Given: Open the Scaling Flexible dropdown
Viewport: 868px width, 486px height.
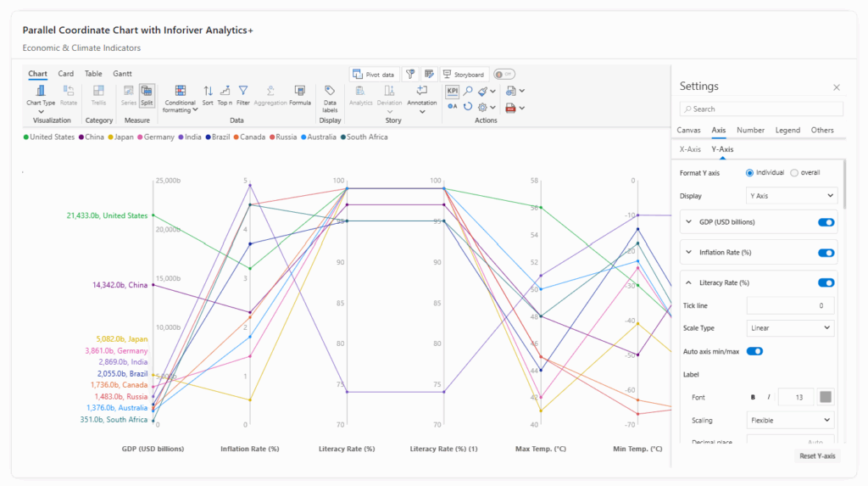Looking at the screenshot, I should [790, 420].
